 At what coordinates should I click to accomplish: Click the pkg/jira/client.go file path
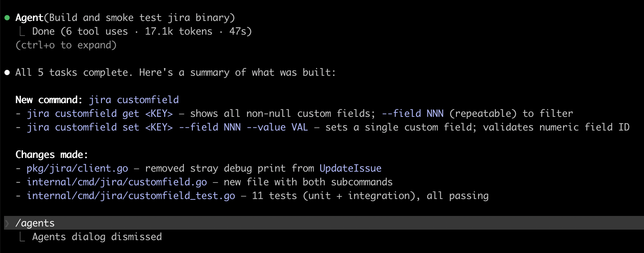click(77, 168)
